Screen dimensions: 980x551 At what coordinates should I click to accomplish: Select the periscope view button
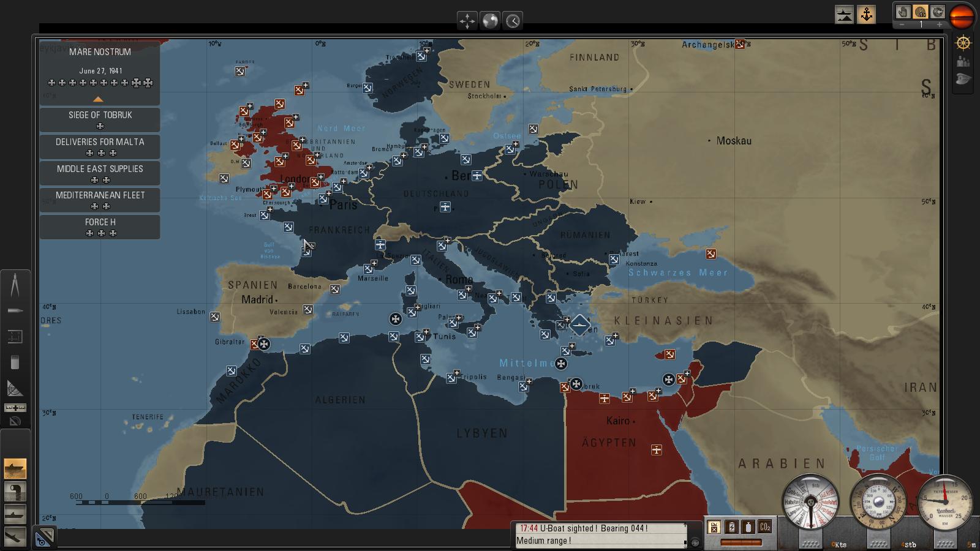[15, 492]
